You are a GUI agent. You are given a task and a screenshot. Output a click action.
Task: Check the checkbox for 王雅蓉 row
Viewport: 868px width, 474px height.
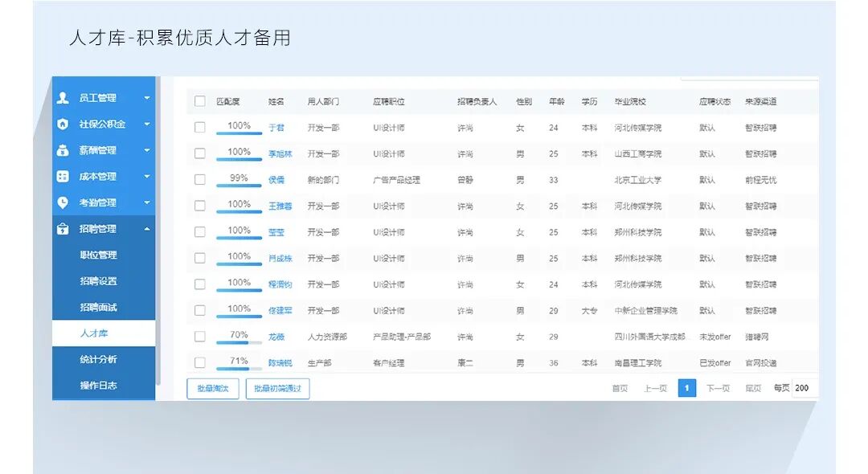point(200,206)
